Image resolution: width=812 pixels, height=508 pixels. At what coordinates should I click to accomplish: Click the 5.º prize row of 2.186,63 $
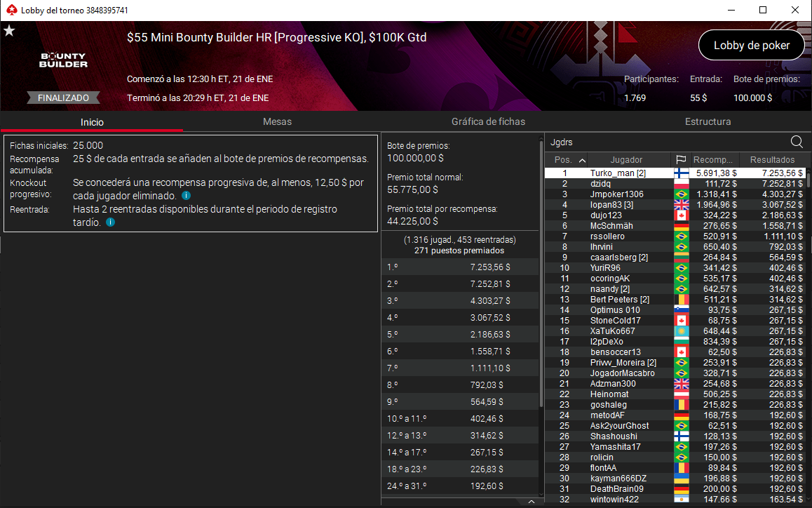(460, 335)
